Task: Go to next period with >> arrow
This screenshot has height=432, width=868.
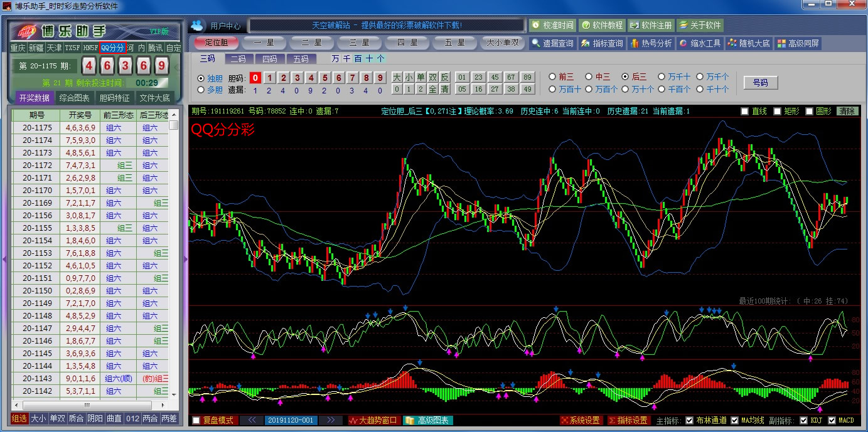Action: 331,420
